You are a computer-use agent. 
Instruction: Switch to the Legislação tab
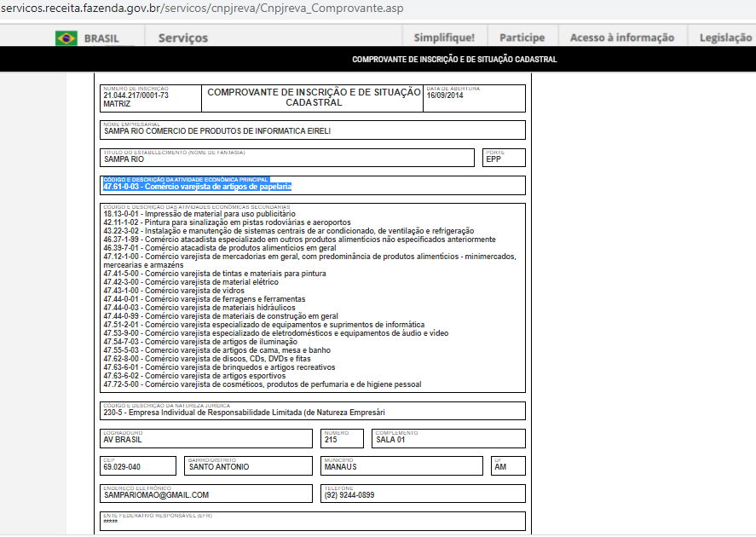pyautogui.click(x=726, y=38)
